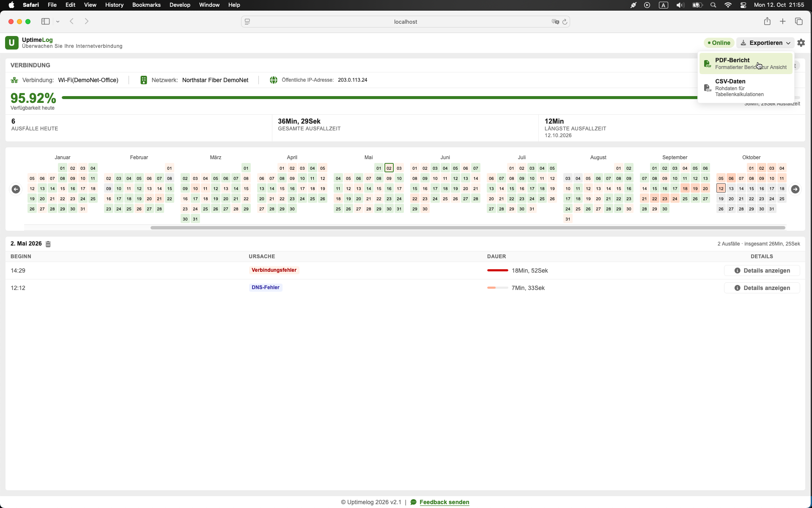The height and width of the screenshot is (508, 812).
Task: Click the Verbindungsfehler cause tag
Action: click(274, 270)
